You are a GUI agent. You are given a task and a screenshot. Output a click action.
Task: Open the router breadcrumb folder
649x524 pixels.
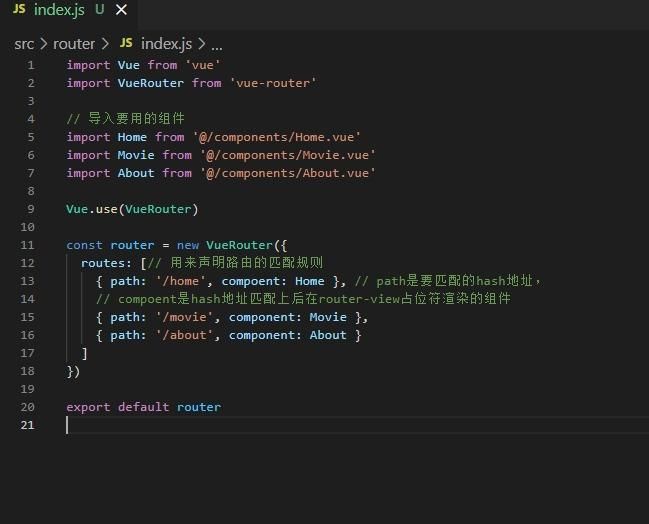pos(74,44)
